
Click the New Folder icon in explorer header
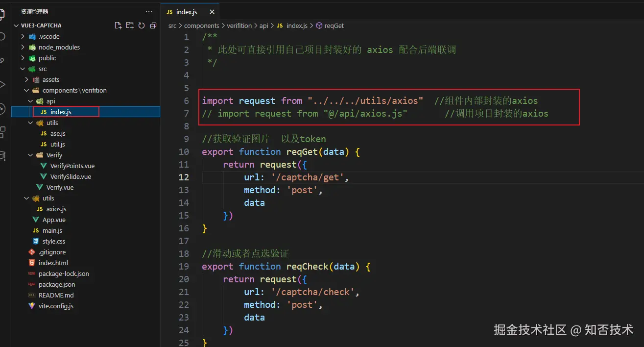tap(130, 25)
